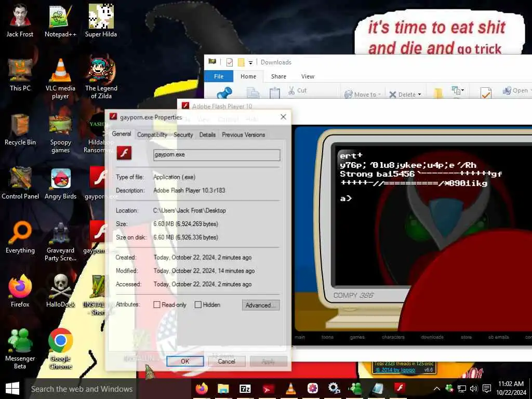Open the Control Panel desktop icon

20,183
